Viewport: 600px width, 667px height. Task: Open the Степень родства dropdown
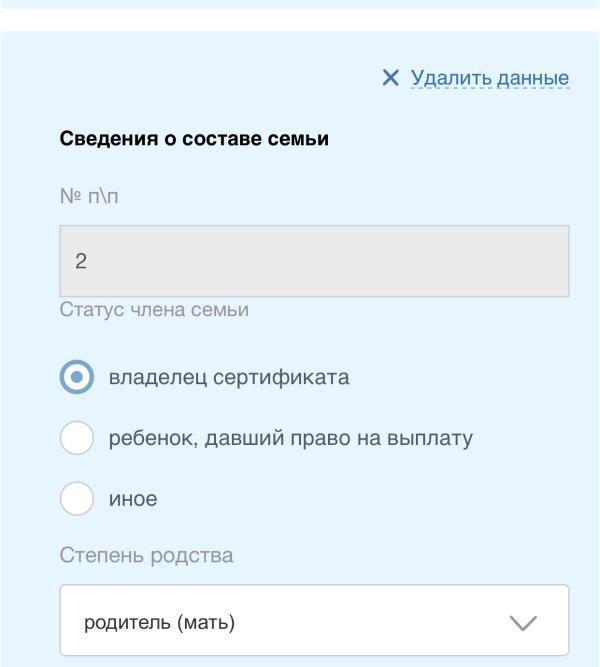(x=314, y=622)
